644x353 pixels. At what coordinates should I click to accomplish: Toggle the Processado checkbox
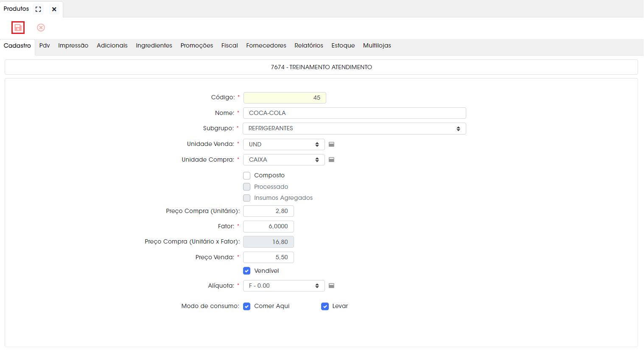[x=246, y=187]
